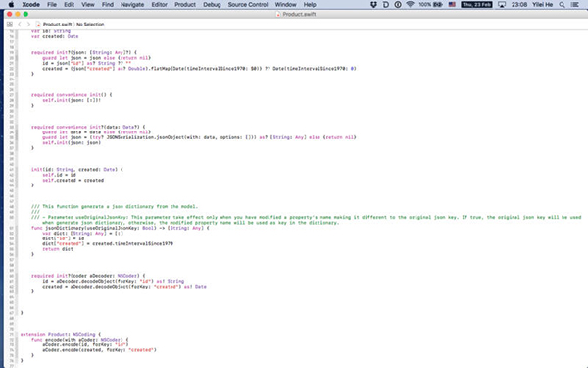Open the File menu
This screenshot has width=588, height=368.
[52, 5]
